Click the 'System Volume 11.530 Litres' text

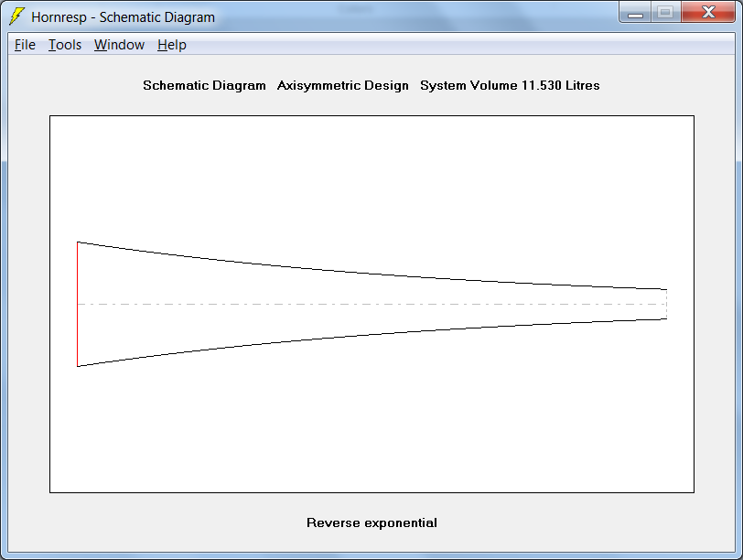coord(510,85)
